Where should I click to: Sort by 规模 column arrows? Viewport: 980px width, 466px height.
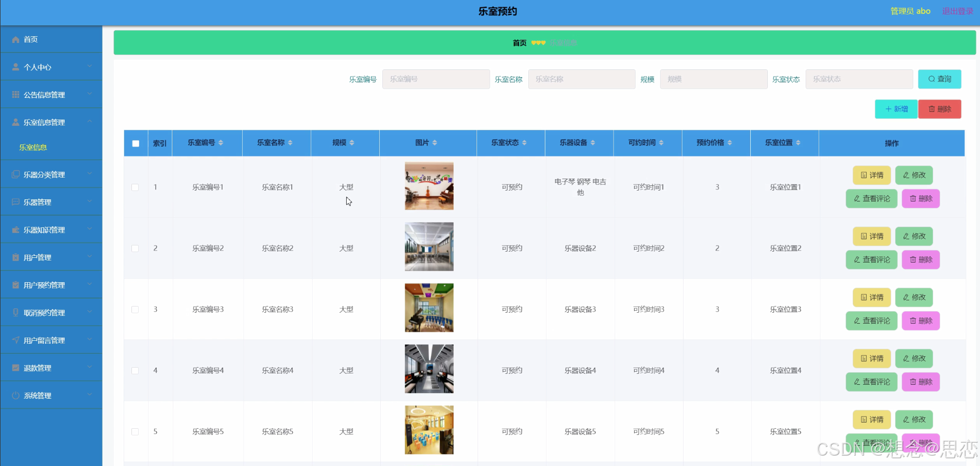(x=352, y=143)
